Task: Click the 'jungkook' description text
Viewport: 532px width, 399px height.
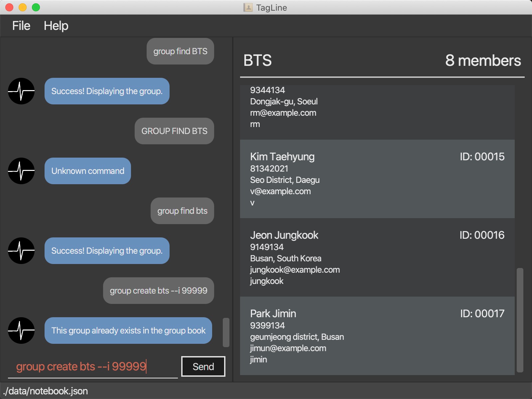Action: pyautogui.click(x=267, y=281)
